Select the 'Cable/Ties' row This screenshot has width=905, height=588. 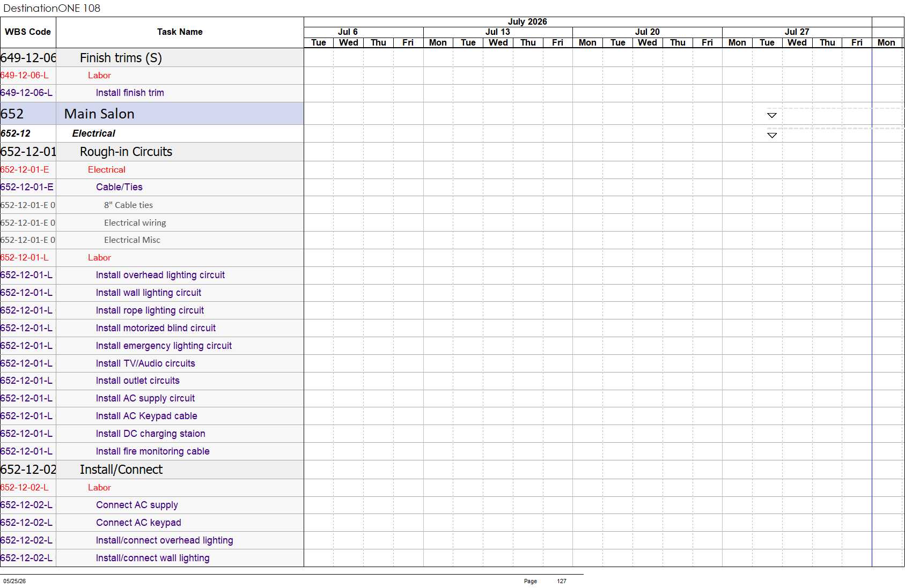coord(152,187)
